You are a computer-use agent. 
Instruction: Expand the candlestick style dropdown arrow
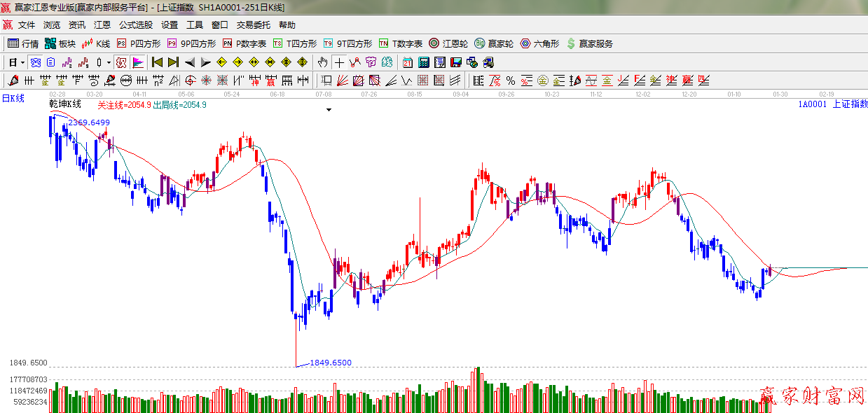pos(109,62)
